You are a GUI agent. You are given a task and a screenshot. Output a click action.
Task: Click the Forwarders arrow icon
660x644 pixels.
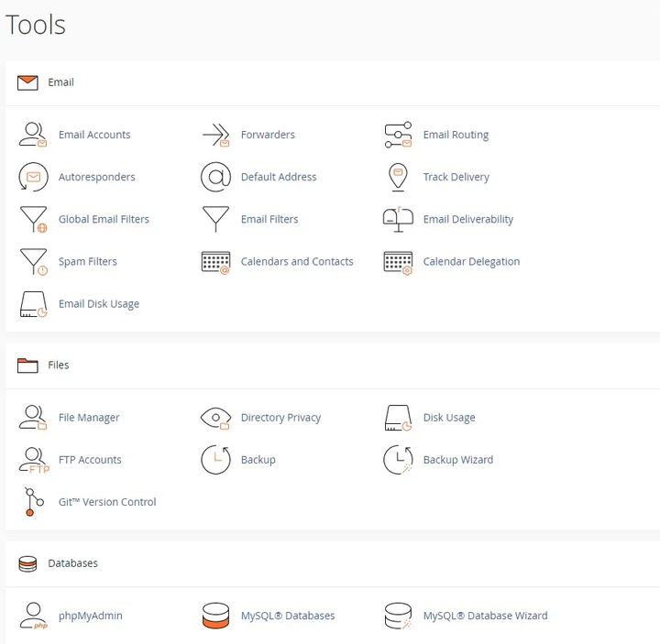pyautogui.click(x=215, y=135)
